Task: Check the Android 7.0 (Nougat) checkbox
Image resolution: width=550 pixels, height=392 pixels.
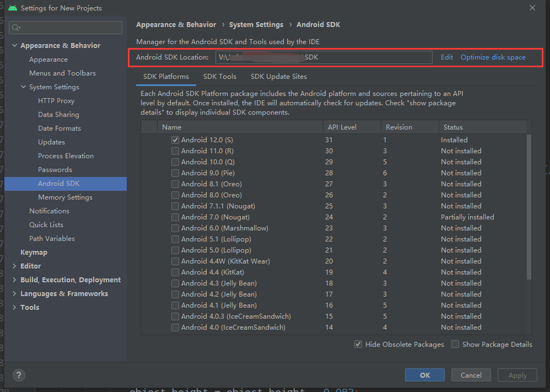Action: 175,217
